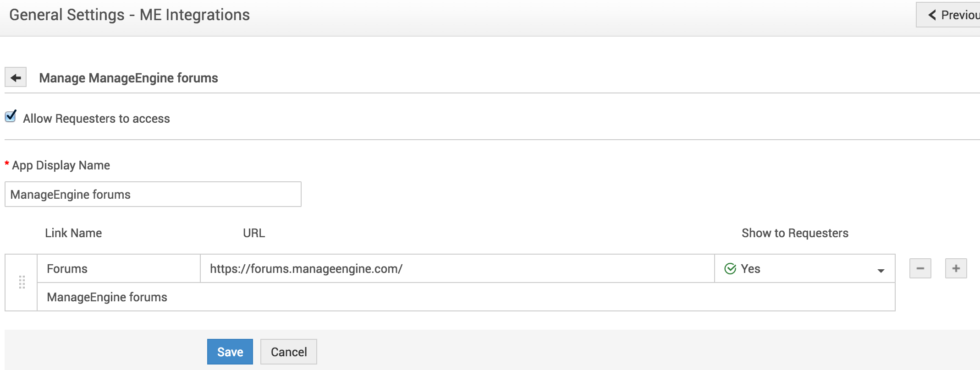
Task: Remove the Forums link row with minus
Action: [920, 268]
